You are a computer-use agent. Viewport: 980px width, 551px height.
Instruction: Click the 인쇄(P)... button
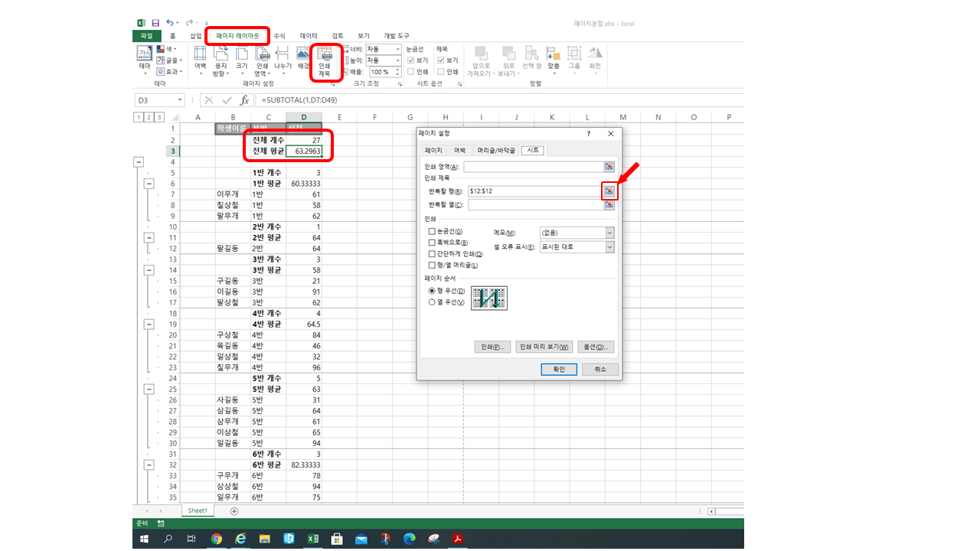(492, 347)
